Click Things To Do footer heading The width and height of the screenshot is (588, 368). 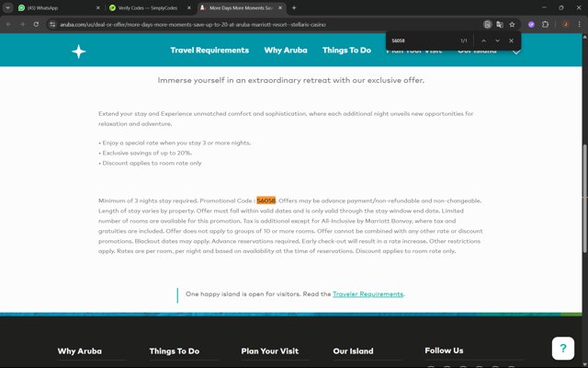[x=175, y=351]
